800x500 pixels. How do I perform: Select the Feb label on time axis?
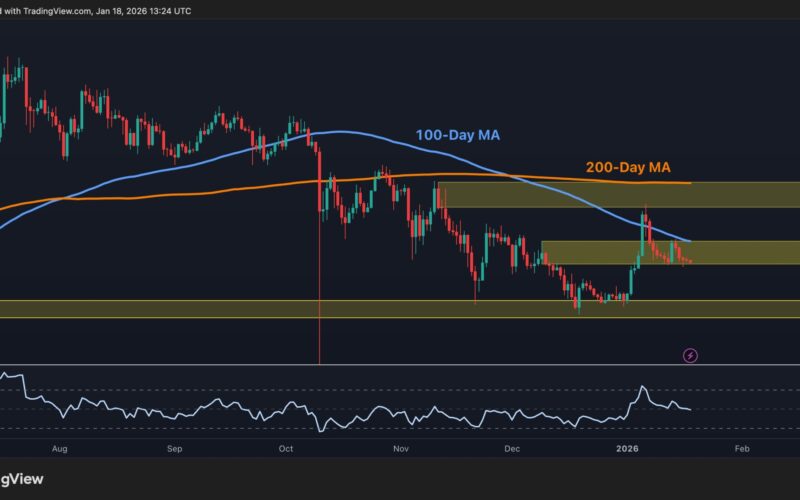(x=741, y=450)
